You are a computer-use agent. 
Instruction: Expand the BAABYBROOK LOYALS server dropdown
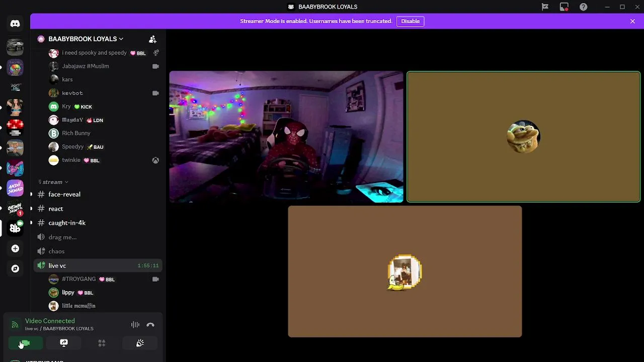[86, 39]
